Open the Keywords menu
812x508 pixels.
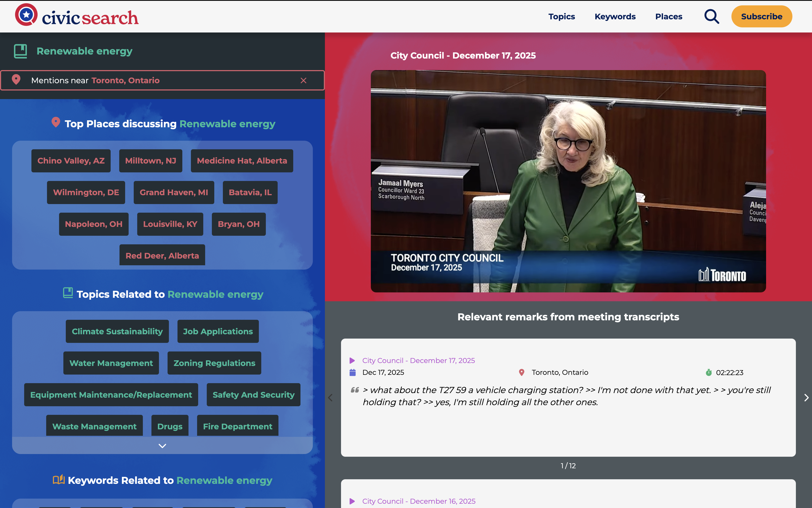pyautogui.click(x=615, y=16)
